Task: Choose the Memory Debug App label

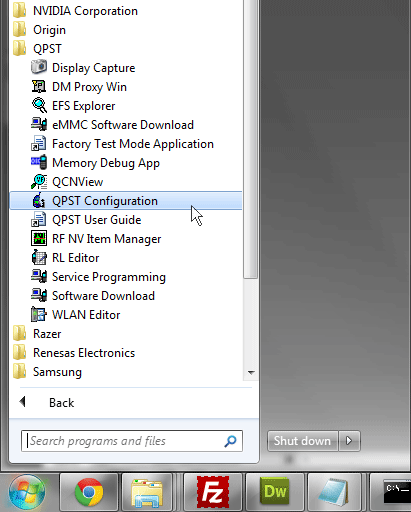Action: pos(106,163)
